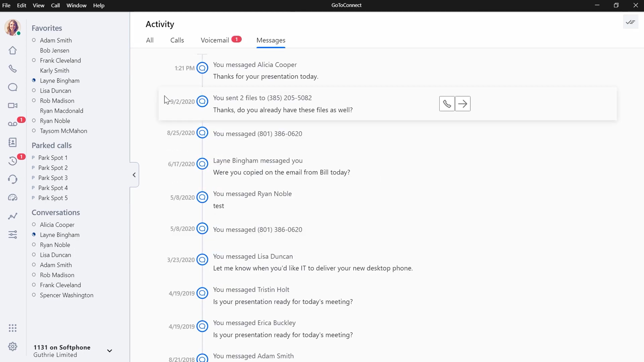The height and width of the screenshot is (362, 644).
Task: Click the Parked calls section heading
Action: pyautogui.click(x=51, y=145)
